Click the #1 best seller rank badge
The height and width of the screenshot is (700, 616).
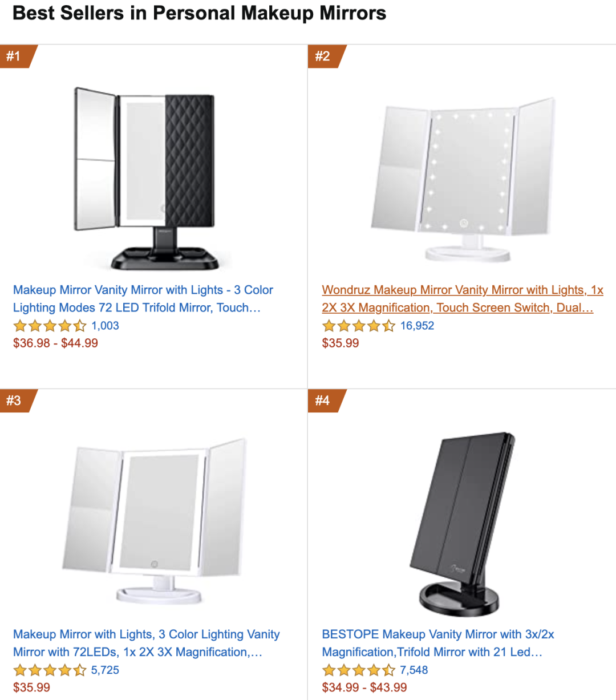point(15,56)
